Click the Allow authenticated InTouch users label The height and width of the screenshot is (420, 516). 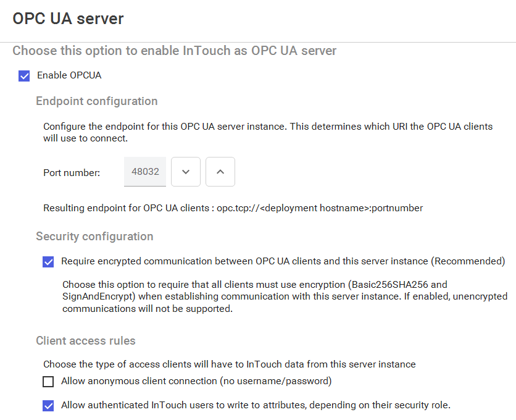(256, 405)
